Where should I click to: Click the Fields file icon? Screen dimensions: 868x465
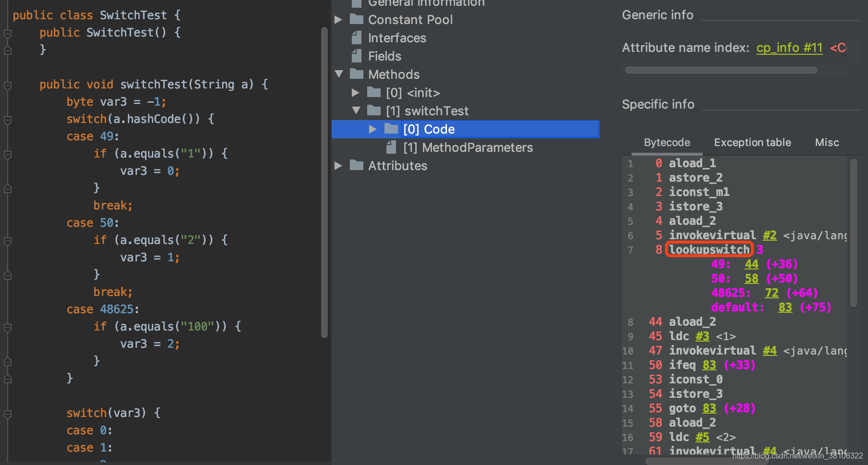click(357, 56)
